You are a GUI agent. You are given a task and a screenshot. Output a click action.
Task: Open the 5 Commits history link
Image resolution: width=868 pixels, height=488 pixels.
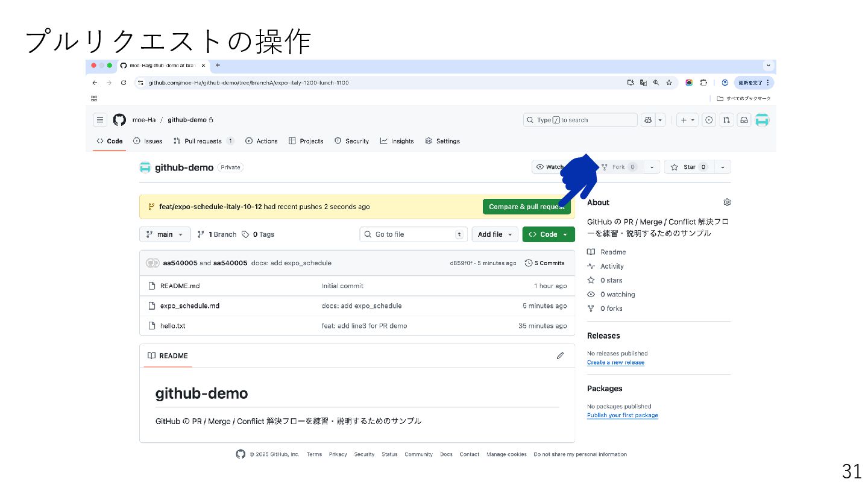(x=545, y=263)
